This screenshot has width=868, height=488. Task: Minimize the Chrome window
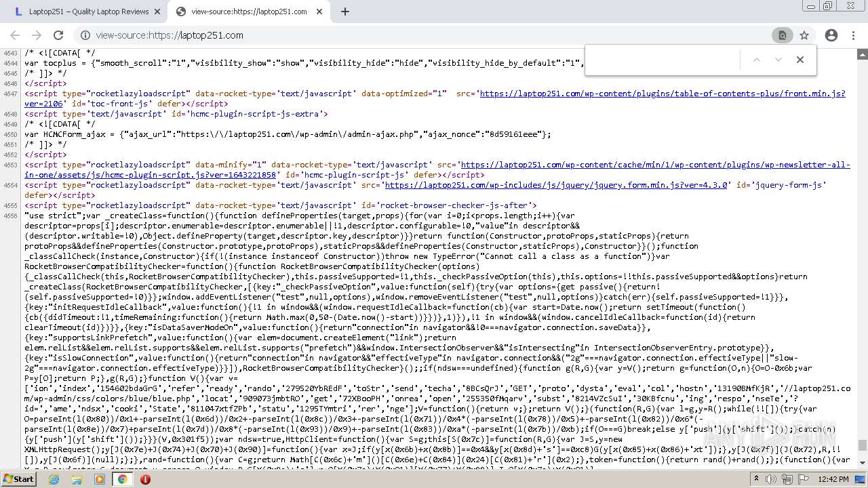810,6
